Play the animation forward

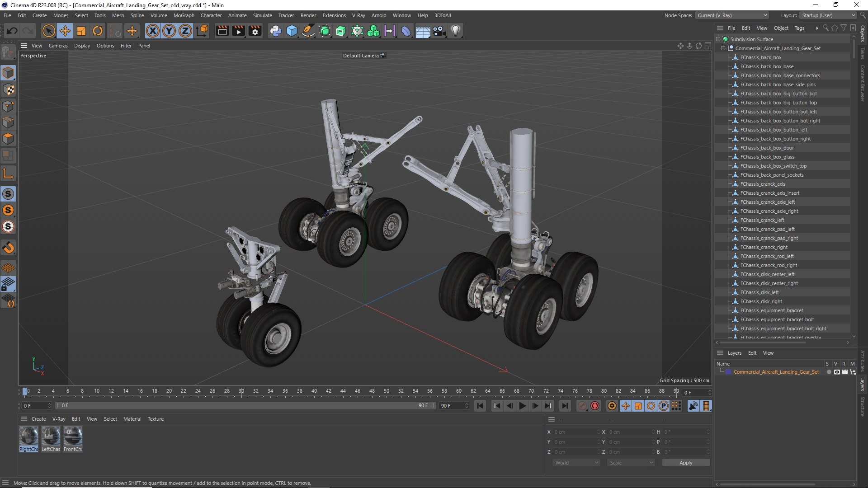pos(522,406)
